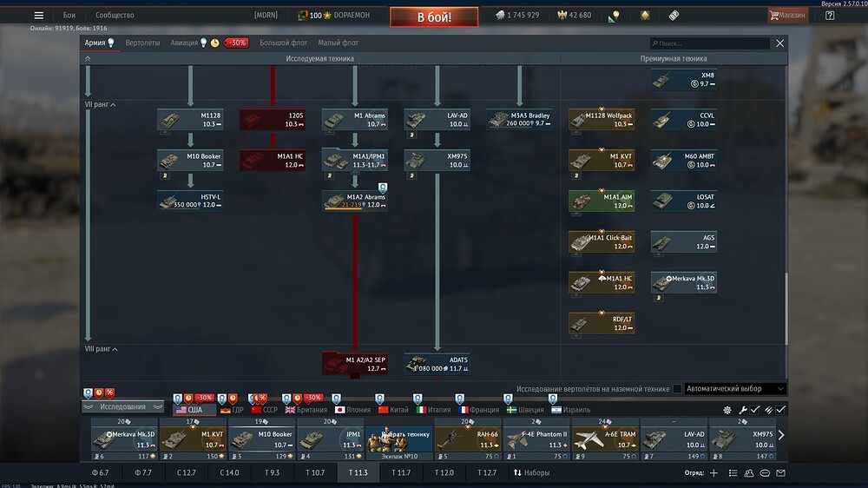Select the Швеция nation tab
This screenshot has width=868, height=488.
tap(525, 410)
